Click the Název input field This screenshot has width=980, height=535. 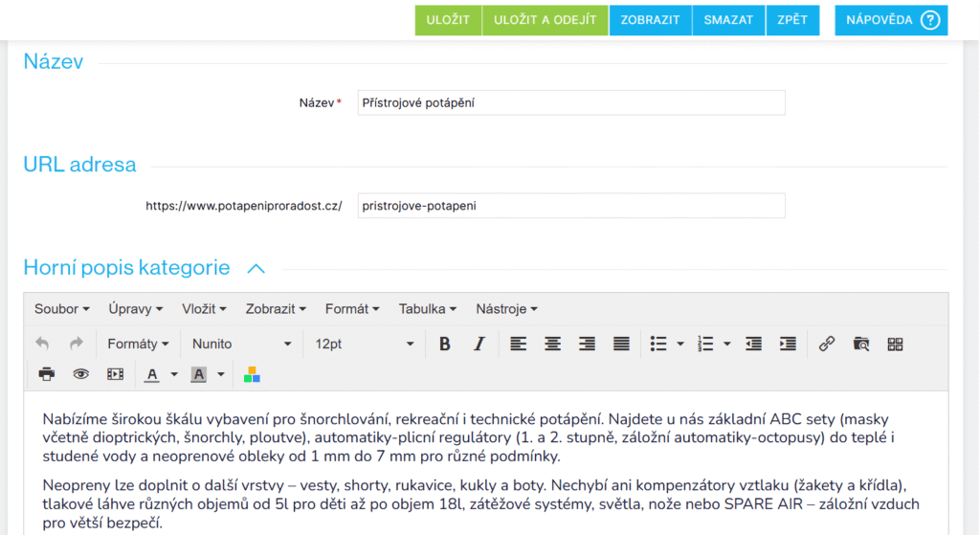click(x=571, y=102)
